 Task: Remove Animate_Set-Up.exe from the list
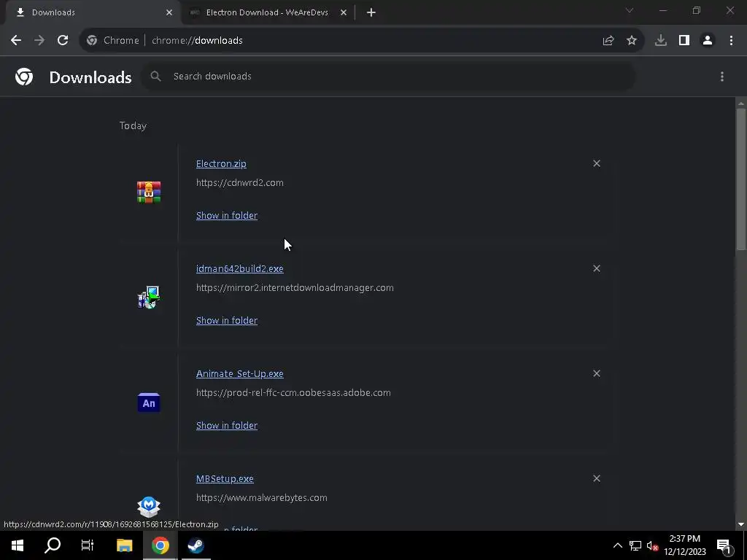[597, 373]
